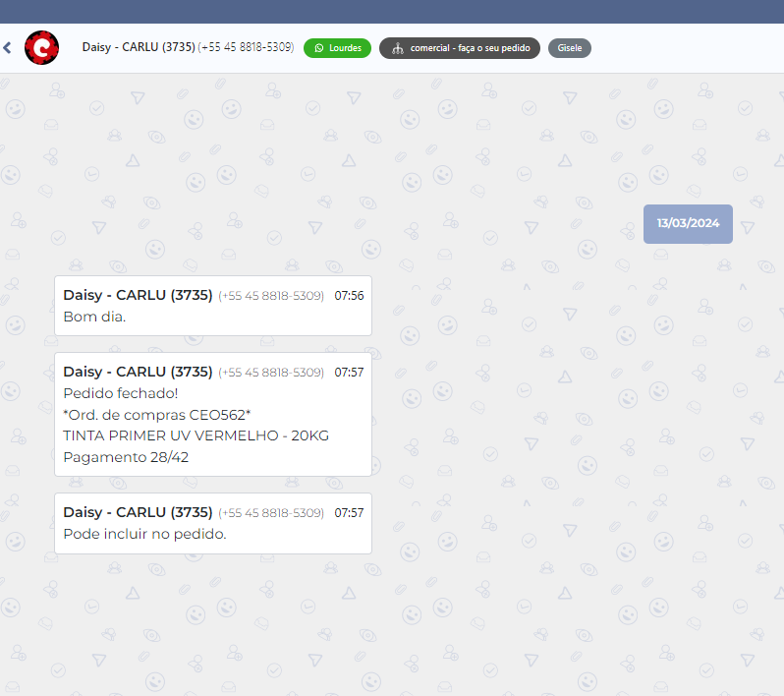Click the hierarchy icon in comercial badge
The width and height of the screenshot is (784, 696).
point(397,48)
